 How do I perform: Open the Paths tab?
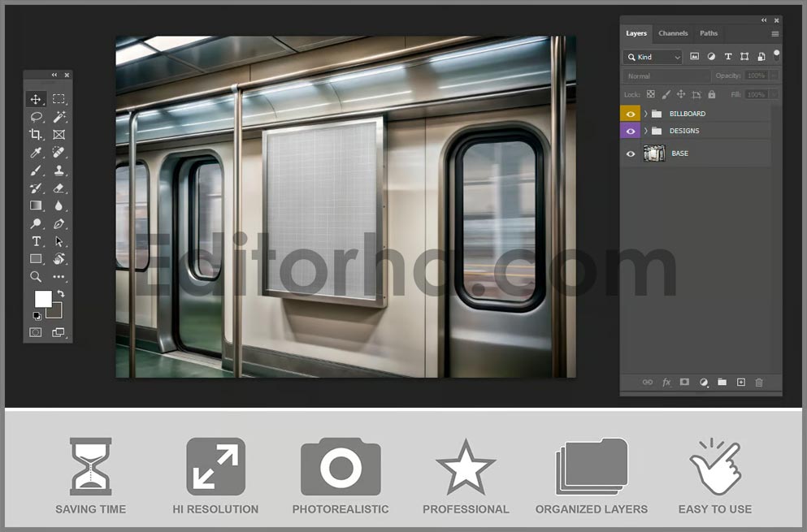click(x=709, y=33)
